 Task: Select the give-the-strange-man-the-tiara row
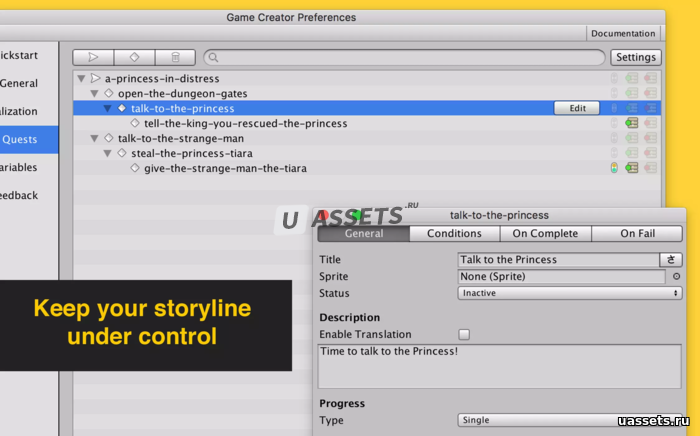tap(367, 168)
